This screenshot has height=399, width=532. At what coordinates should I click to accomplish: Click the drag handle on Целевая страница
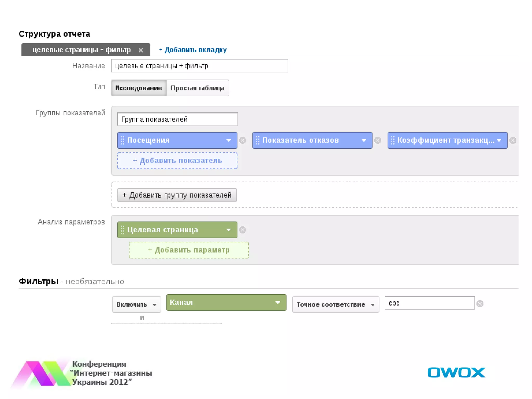click(x=123, y=230)
